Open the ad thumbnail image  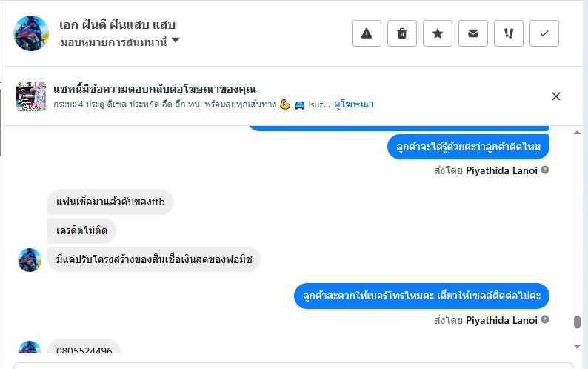tap(31, 96)
